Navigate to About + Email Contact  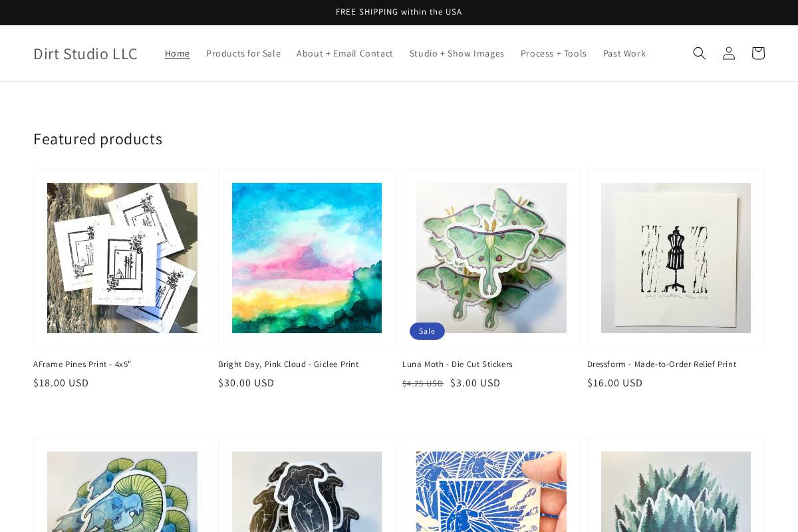344,53
